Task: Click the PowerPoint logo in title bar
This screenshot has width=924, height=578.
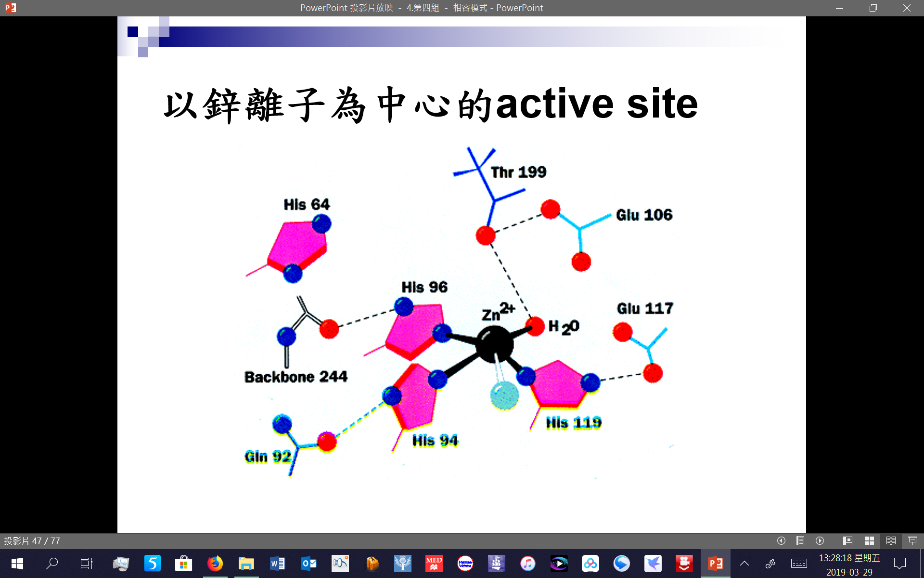Action: 11,8
